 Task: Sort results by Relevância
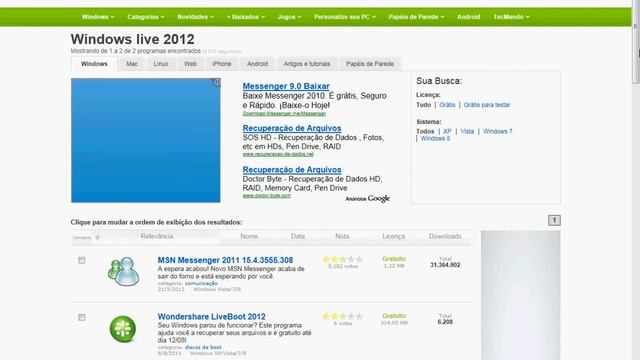(x=157, y=236)
